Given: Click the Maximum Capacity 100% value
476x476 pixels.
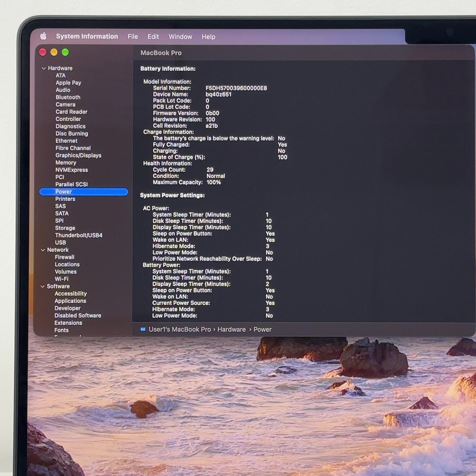Looking at the screenshot, I should [x=213, y=182].
